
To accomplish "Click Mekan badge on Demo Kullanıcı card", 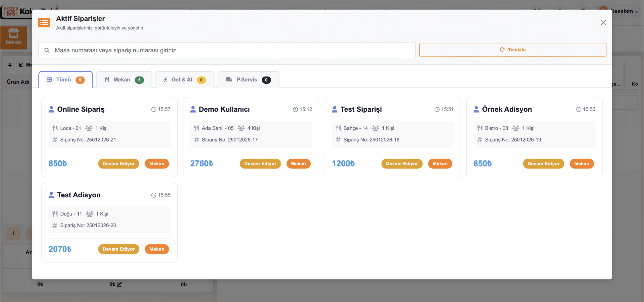I will click(298, 164).
